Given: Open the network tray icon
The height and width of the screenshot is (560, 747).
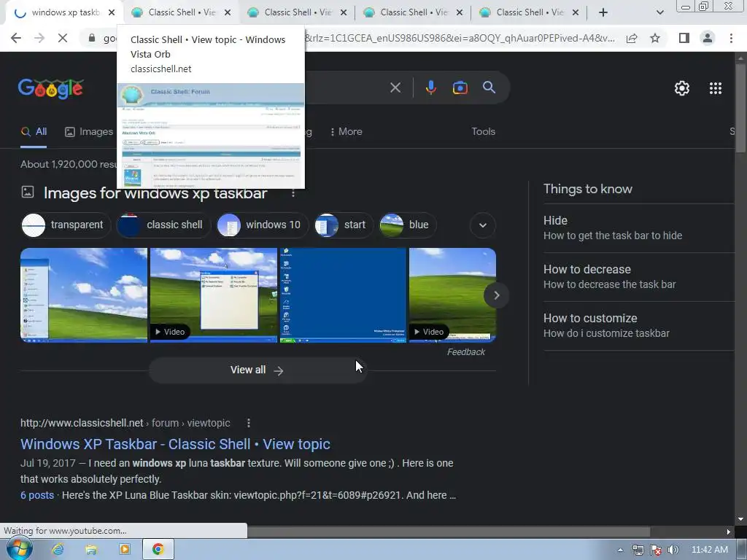Looking at the screenshot, I should click(x=638, y=550).
